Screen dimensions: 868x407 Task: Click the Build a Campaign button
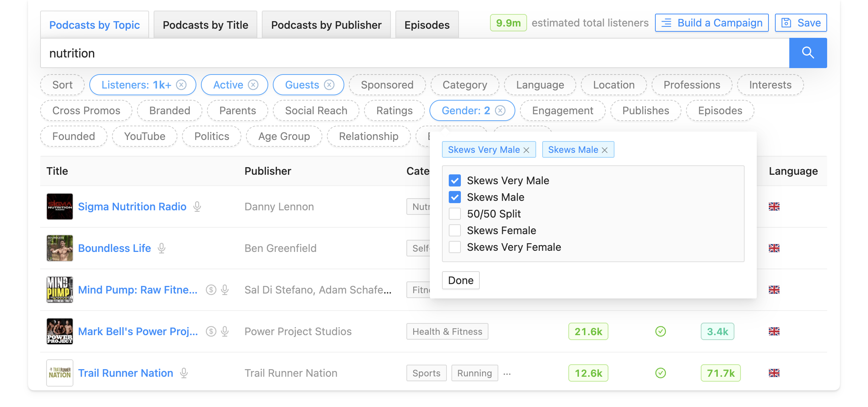click(711, 23)
